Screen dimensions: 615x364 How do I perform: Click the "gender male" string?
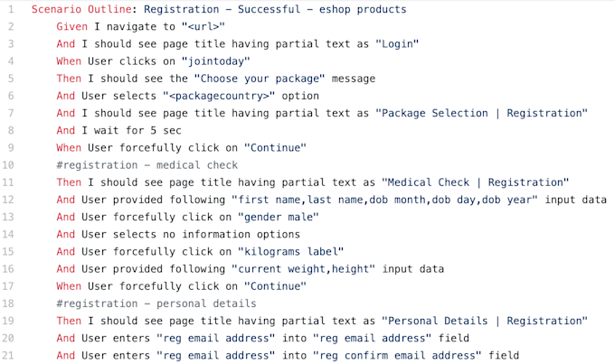pos(278,217)
